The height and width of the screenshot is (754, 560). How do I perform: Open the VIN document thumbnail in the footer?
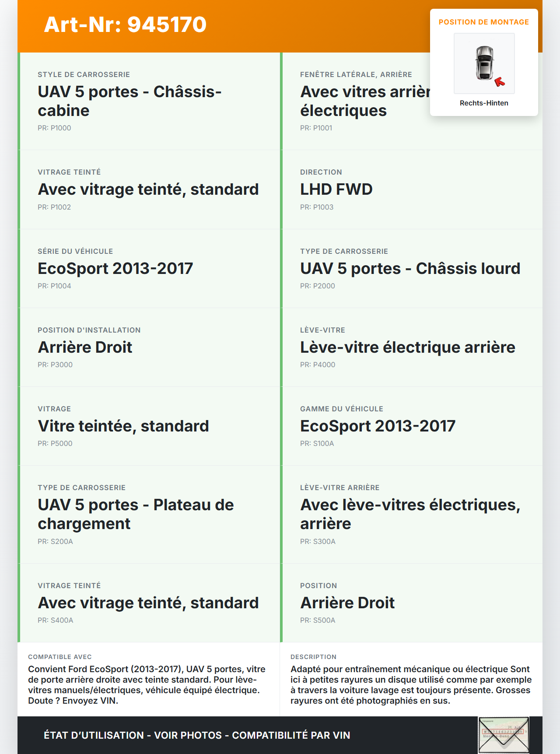(503, 735)
